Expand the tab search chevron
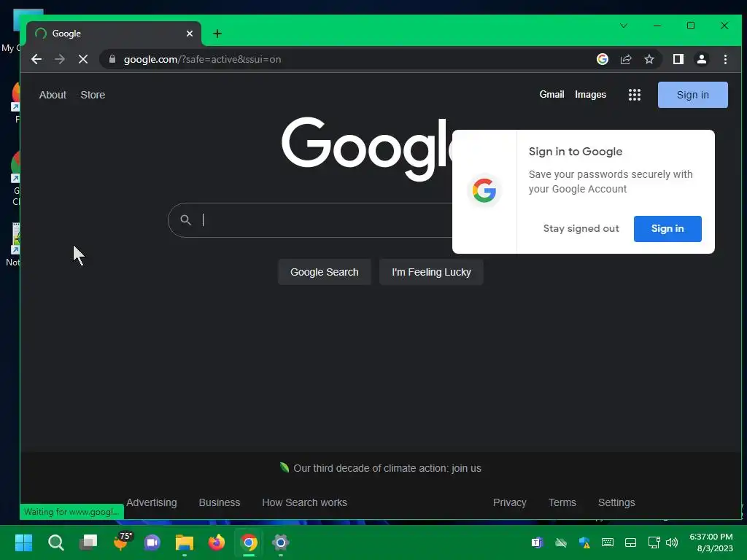This screenshot has height=560, width=747. pyautogui.click(x=623, y=26)
